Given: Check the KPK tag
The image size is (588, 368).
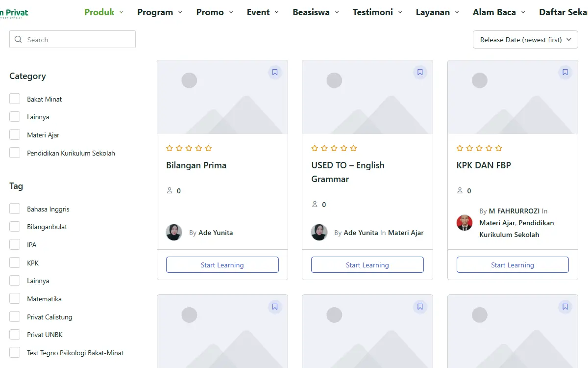Looking at the screenshot, I should click(x=15, y=263).
